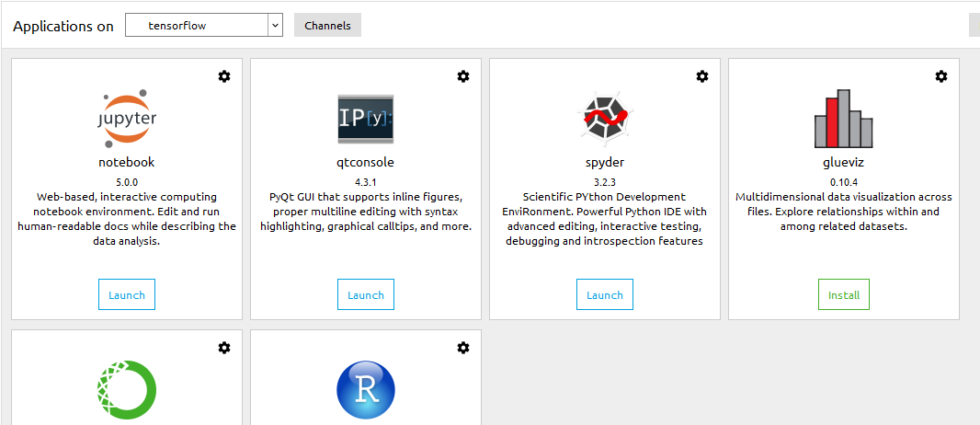Open gear settings on notebook card
Viewport: 980px width, 425px height.
[223, 76]
